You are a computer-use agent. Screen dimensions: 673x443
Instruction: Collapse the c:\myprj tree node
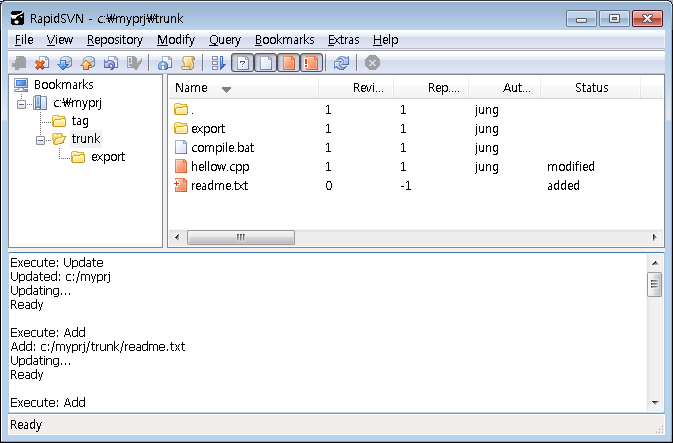click(x=21, y=104)
